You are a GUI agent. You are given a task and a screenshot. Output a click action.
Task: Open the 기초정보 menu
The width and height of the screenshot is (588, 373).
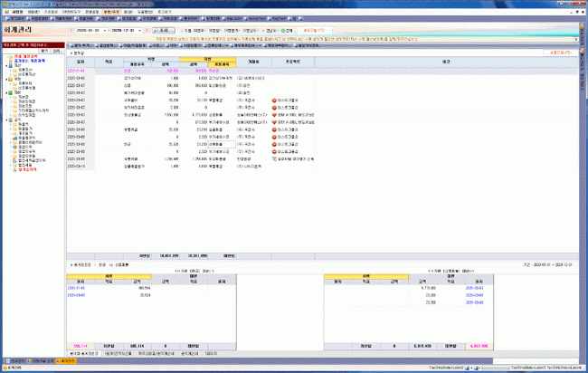click(51, 12)
